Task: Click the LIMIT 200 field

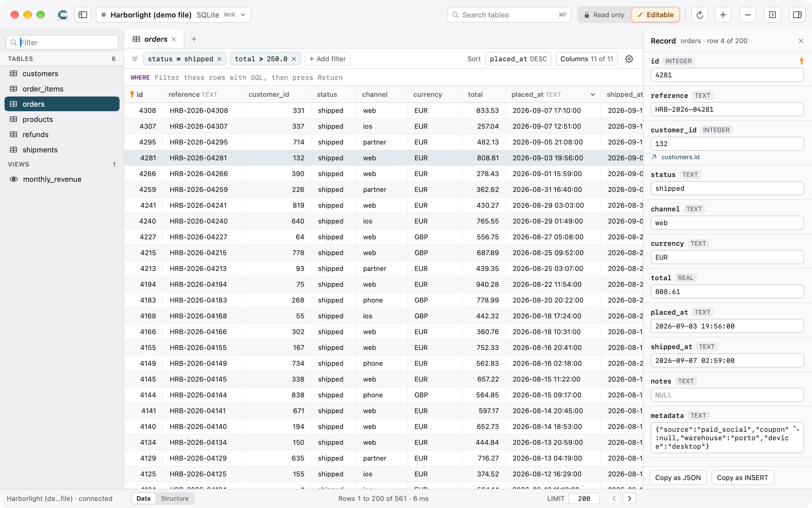Action: (x=584, y=498)
